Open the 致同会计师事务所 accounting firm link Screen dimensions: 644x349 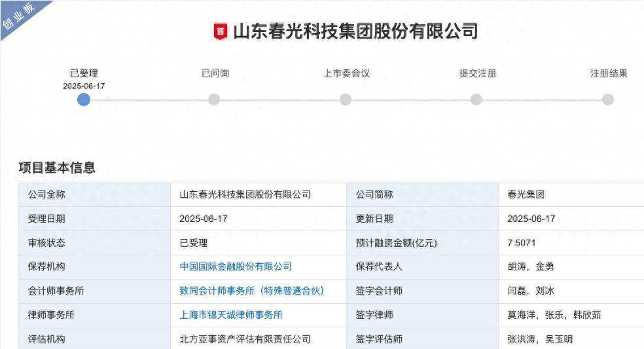[251, 291]
